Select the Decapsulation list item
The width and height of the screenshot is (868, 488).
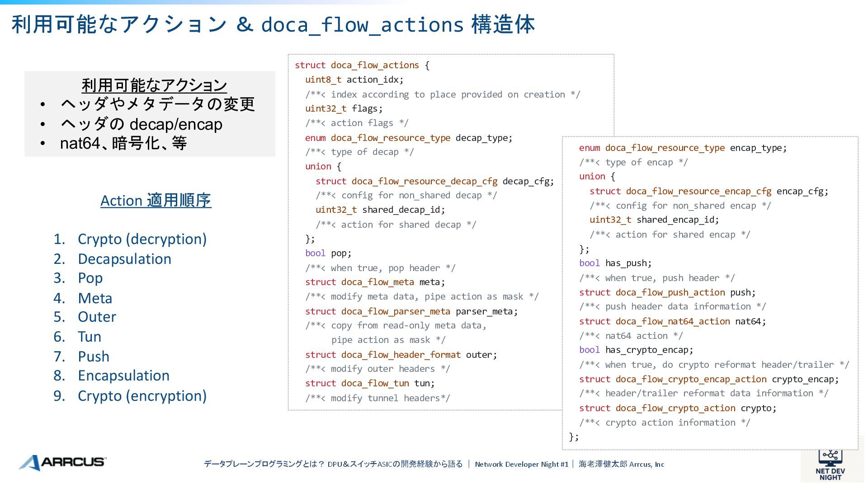(124, 259)
